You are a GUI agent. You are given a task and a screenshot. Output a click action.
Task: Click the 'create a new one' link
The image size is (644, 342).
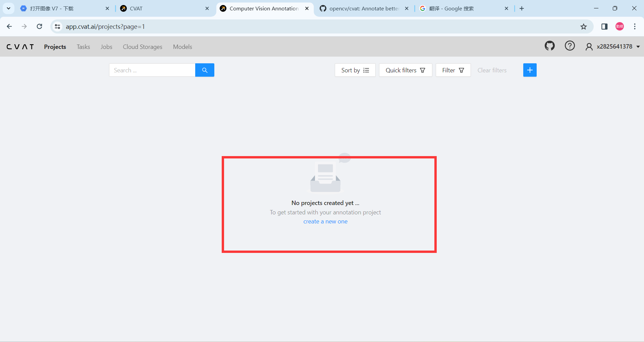(x=325, y=221)
